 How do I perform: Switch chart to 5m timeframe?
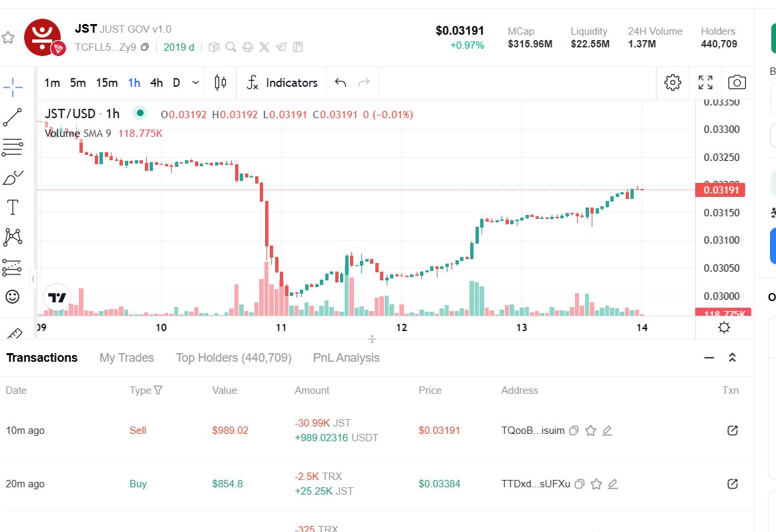coord(77,83)
